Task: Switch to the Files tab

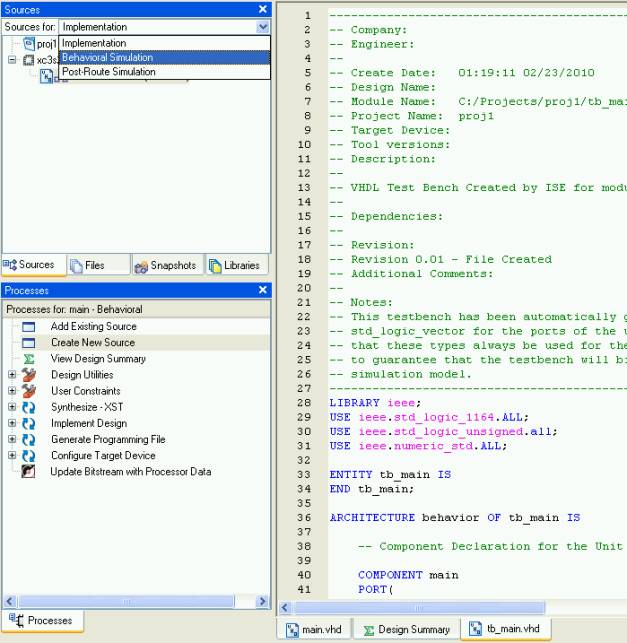Action: coord(98,265)
